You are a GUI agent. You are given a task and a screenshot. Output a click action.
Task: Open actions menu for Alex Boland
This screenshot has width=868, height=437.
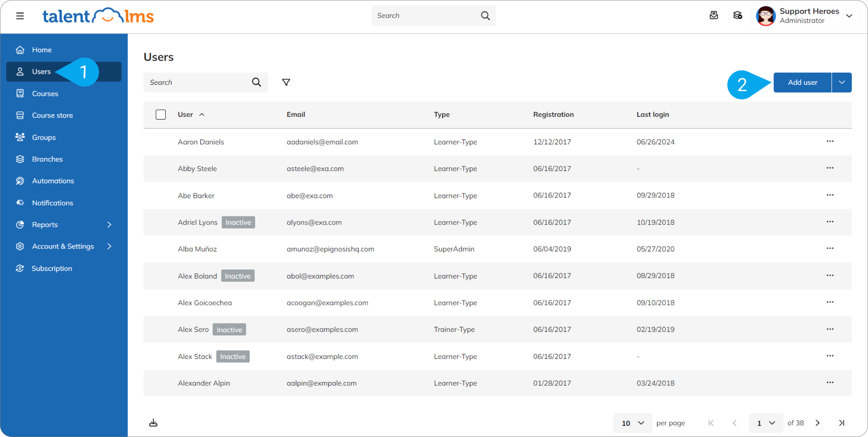(x=830, y=276)
